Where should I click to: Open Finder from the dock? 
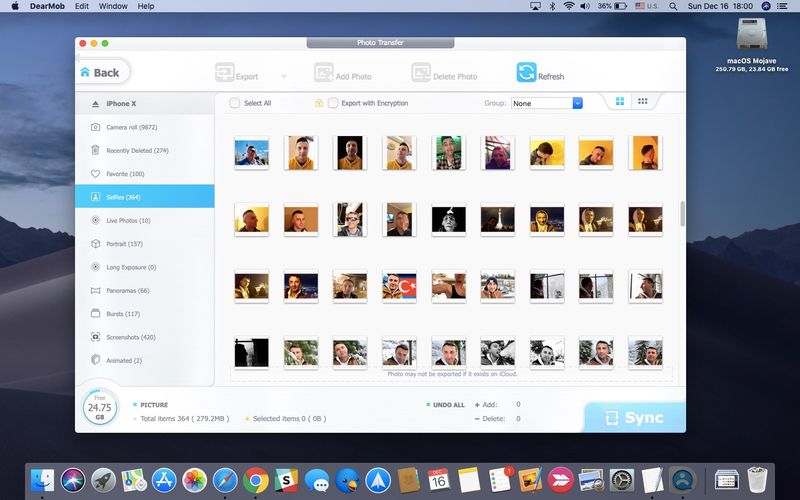42,480
